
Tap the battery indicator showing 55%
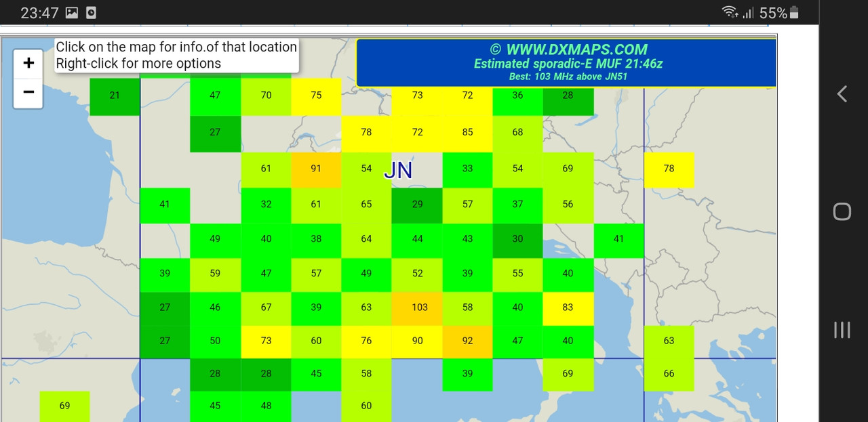click(x=779, y=13)
